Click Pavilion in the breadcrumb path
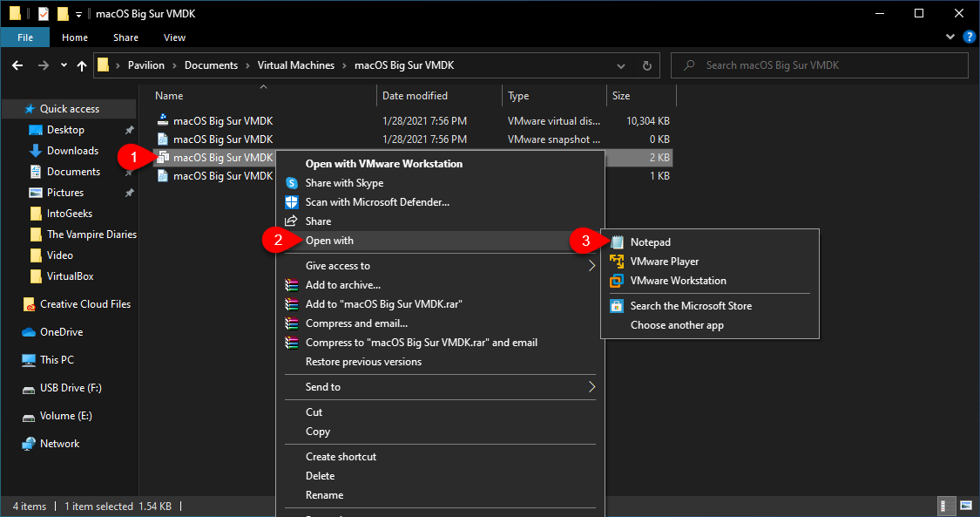Viewport: 980px width, 517px height. (x=146, y=65)
